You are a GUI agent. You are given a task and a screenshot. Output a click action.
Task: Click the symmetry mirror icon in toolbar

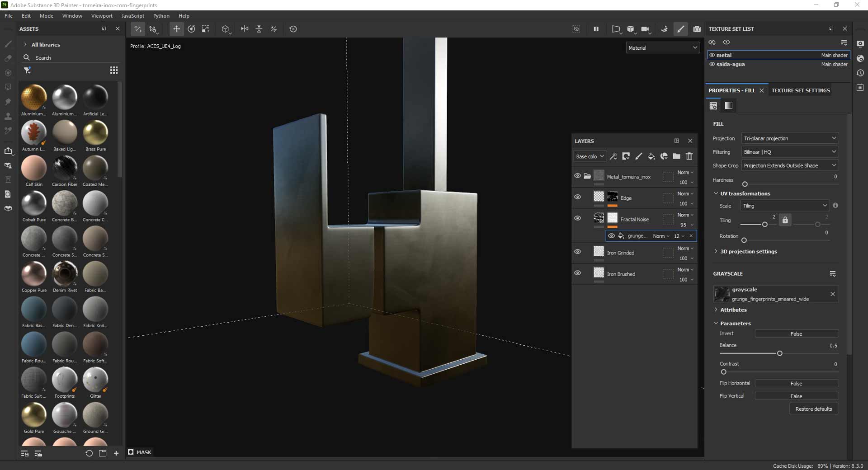[x=245, y=29]
